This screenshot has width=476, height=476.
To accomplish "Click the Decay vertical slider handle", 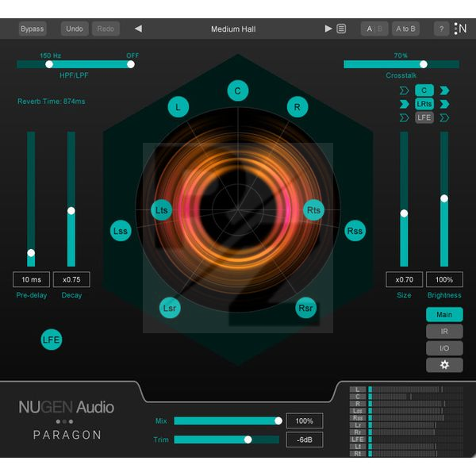I will pyautogui.click(x=71, y=211).
